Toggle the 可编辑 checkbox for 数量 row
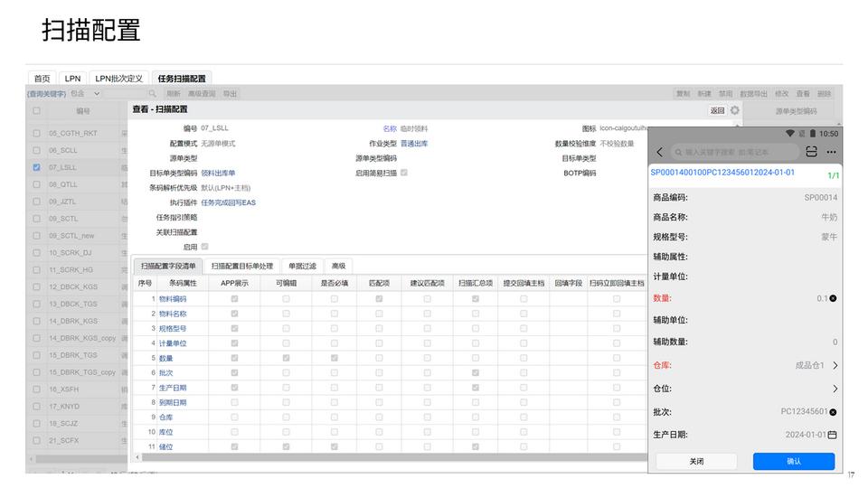The width and height of the screenshot is (868, 488). pos(286,359)
